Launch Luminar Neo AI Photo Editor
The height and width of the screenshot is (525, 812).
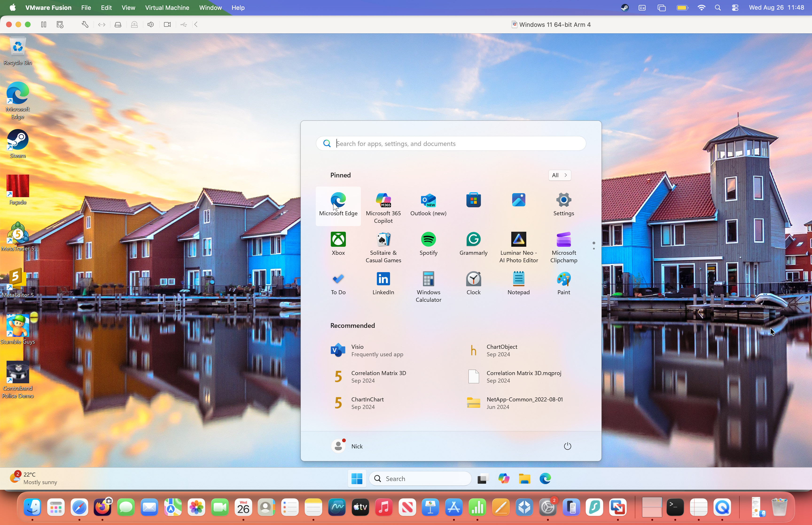tap(518, 247)
